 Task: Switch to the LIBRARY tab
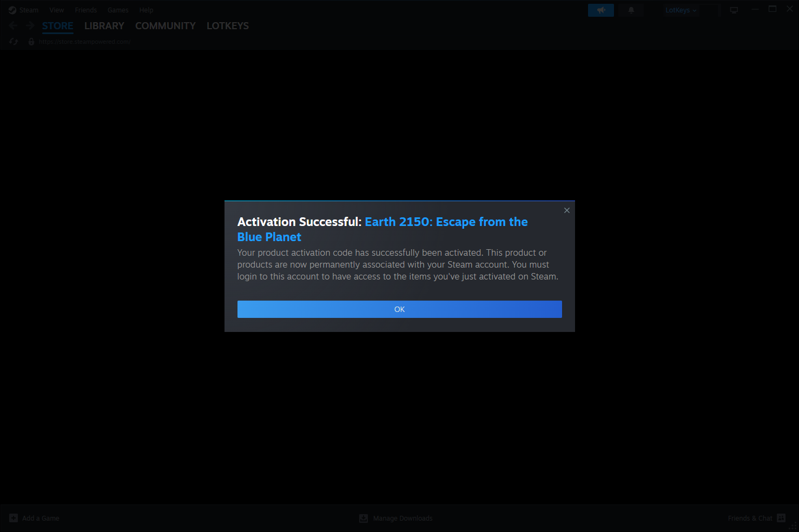(x=104, y=25)
